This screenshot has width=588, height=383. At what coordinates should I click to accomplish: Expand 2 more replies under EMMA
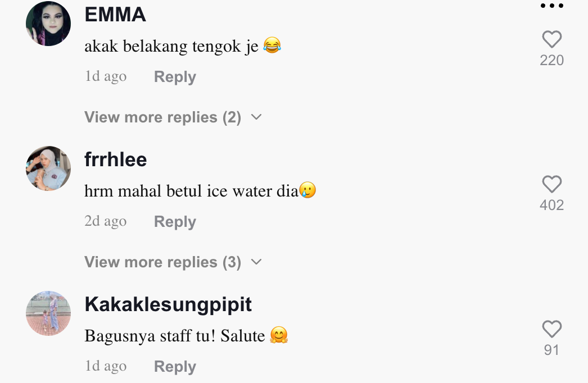[162, 117]
